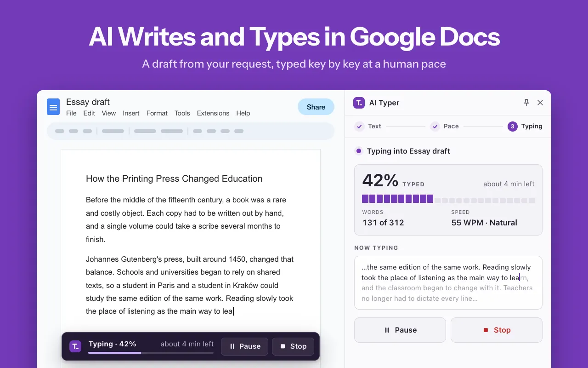Screen dimensions: 588x368
Task: Click the paragraph starting "Before the middle"
Action: [x=186, y=219]
